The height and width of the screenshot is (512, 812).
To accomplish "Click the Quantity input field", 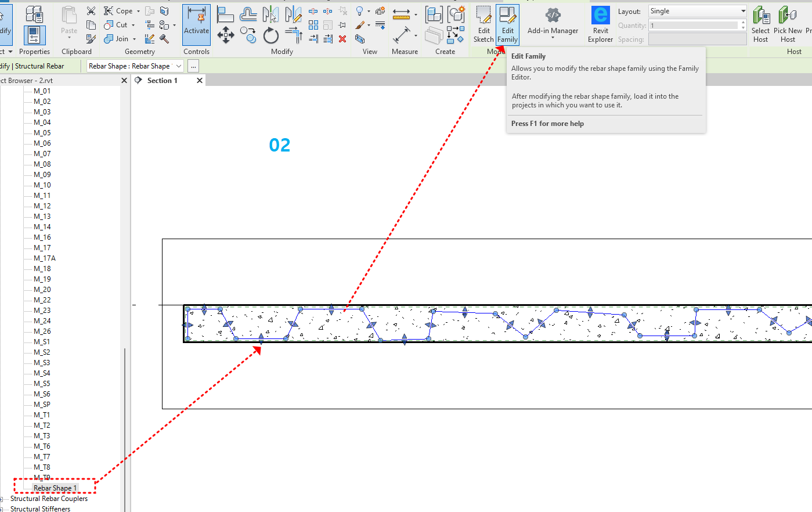I will click(x=694, y=25).
